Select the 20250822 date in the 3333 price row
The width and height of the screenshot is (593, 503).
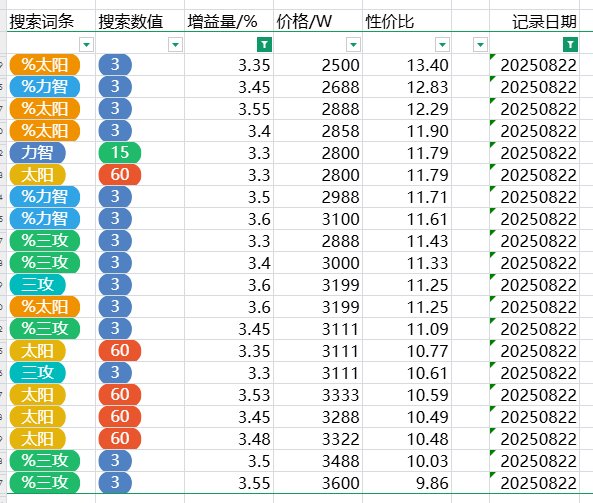pyautogui.click(x=534, y=395)
